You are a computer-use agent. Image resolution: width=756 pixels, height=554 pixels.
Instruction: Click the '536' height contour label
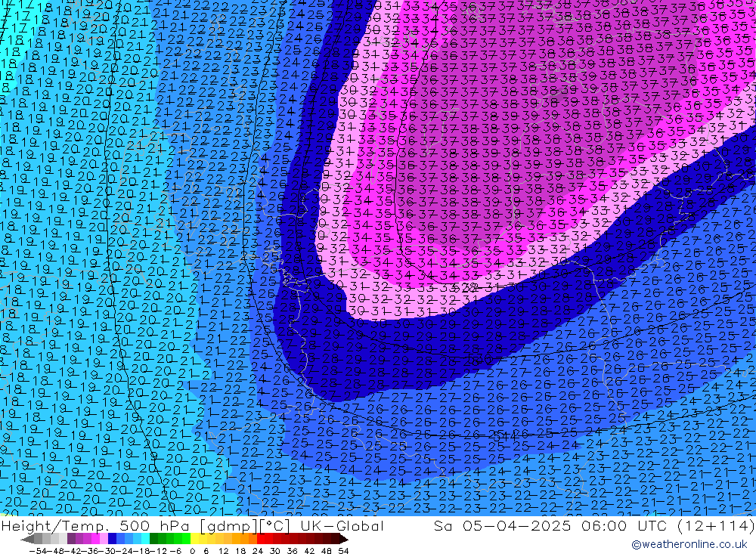pyautogui.click(x=481, y=359)
